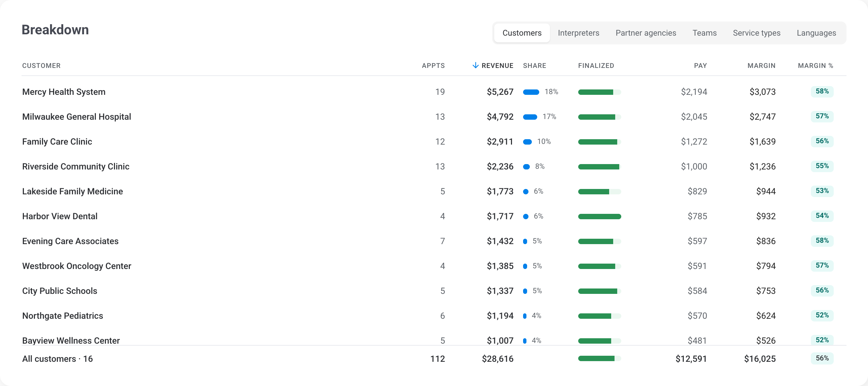
Task: Click Harbor View Dental's finalized progress bar
Action: pyautogui.click(x=599, y=217)
